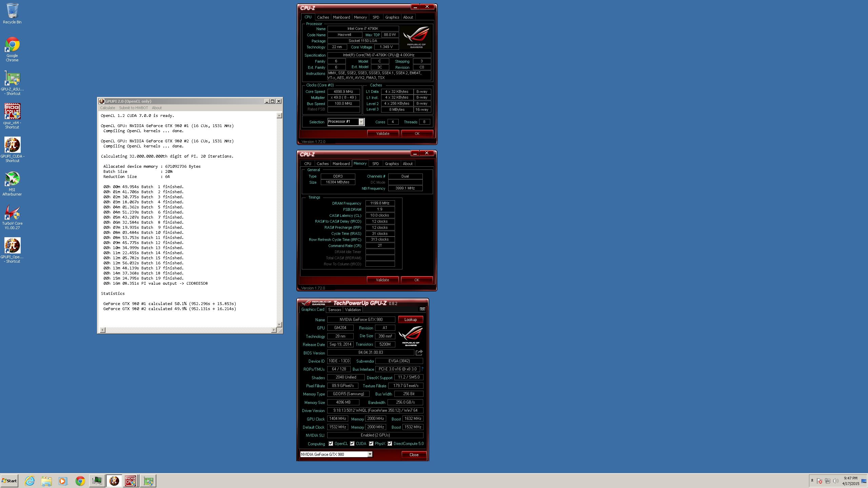The width and height of the screenshot is (868, 488).
Task: Open Windows Explorer folder in taskbar
Action: pyautogui.click(x=46, y=481)
